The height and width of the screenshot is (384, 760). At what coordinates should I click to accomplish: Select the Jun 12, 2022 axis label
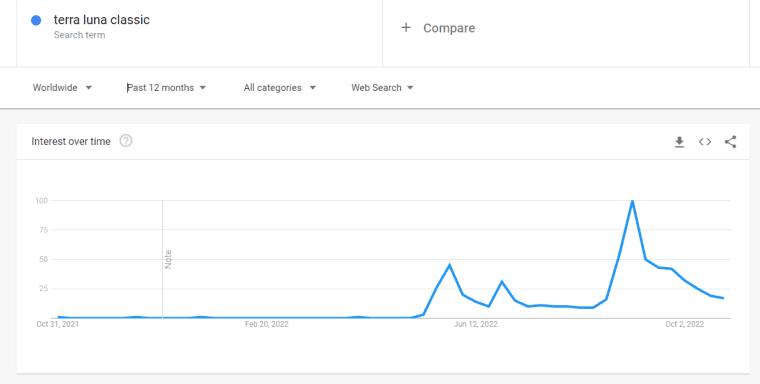coord(475,324)
